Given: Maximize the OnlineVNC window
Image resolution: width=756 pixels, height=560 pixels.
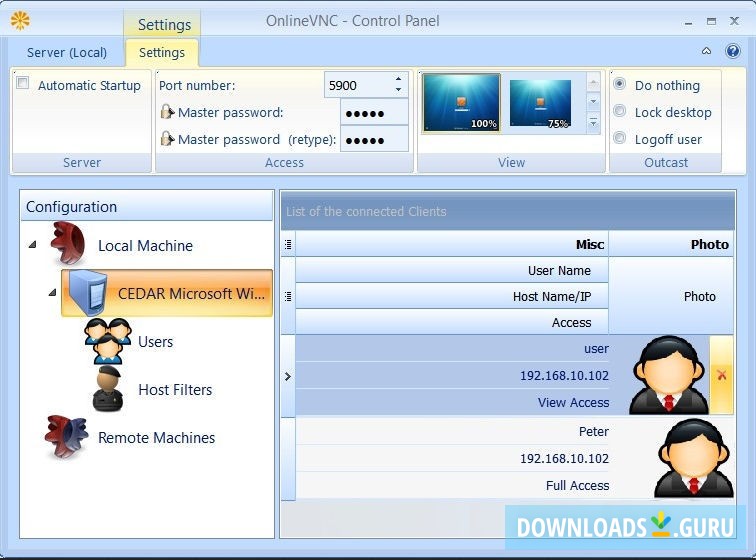Looking at the screenshot, I should coord(711,21).
